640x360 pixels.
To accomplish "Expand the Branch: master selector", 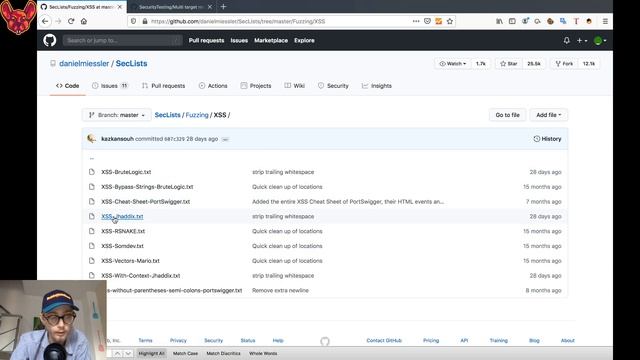I will [117, 115].
